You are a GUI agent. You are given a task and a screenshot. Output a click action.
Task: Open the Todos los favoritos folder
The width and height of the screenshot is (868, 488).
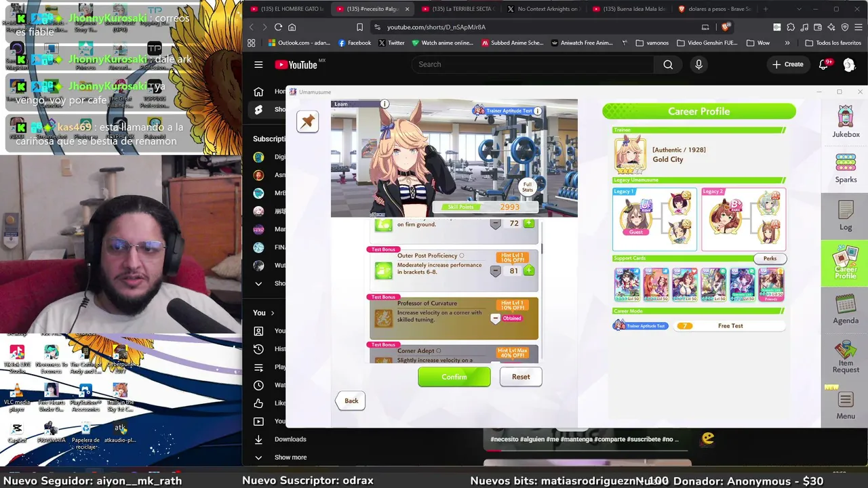tap(833, 43)
